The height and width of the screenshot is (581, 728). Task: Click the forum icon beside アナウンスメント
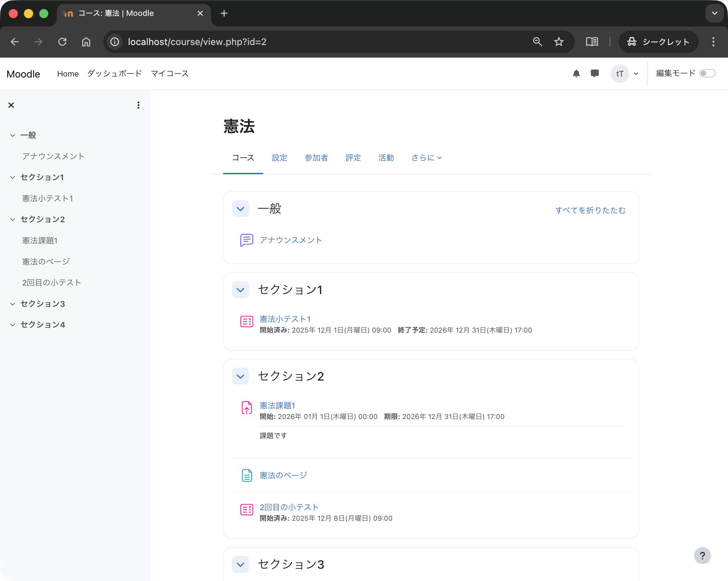pyautogui.click(x=246, y=240)
